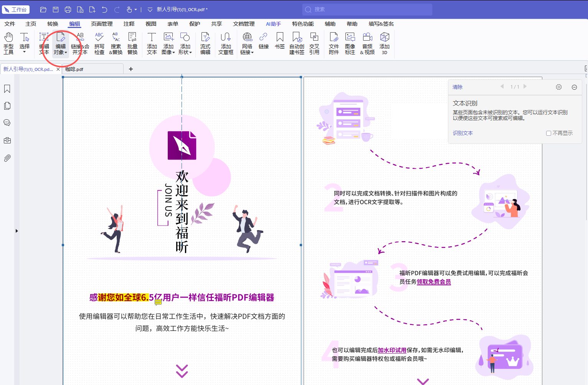Click the 识别文本 link
Image resolution: width=588 pixels, height=385 pixels.
[463, 133]
